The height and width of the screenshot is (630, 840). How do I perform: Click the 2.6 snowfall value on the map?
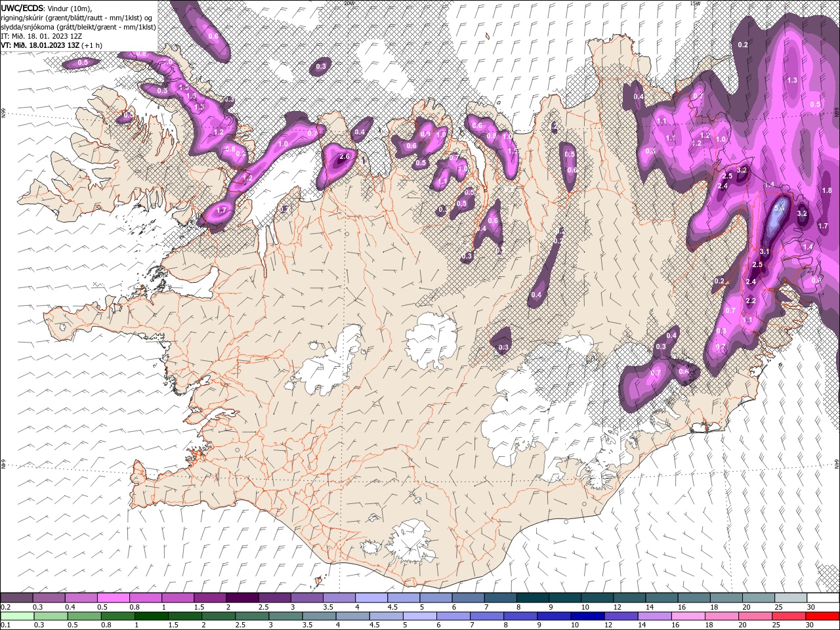344,157
